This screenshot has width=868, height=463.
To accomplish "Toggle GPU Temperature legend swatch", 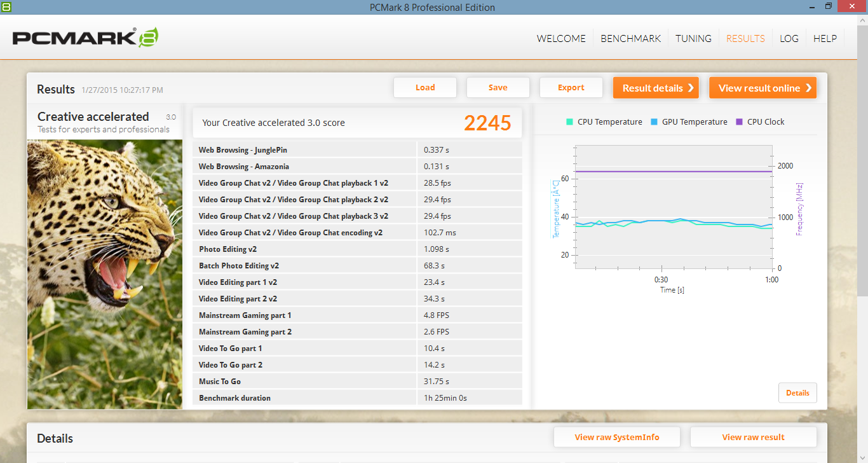I will pyautogui.click(x=654, y=122).
